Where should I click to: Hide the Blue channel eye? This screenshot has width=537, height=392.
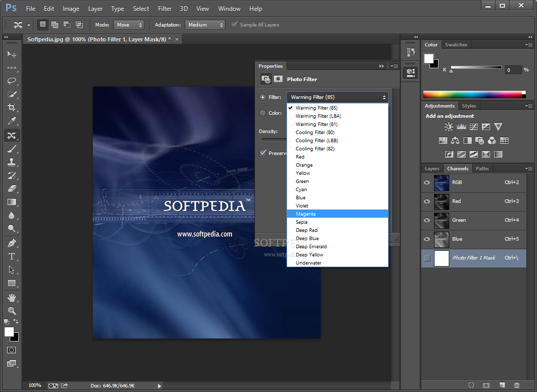[427, 239]
